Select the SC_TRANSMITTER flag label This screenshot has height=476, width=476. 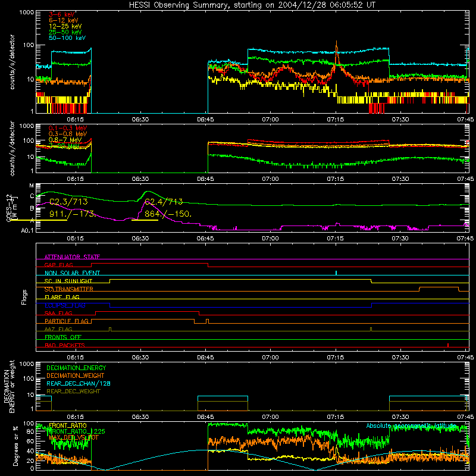[x=68, y=289]
